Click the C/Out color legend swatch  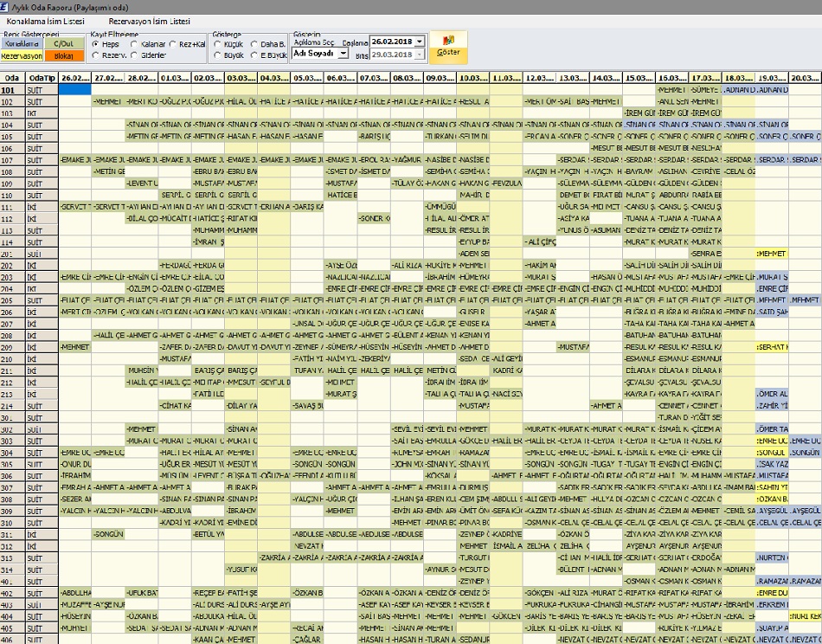point(64,43)
